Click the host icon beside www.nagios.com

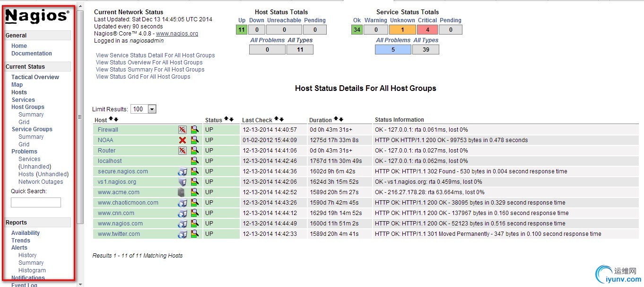click(x=183, y=224)
